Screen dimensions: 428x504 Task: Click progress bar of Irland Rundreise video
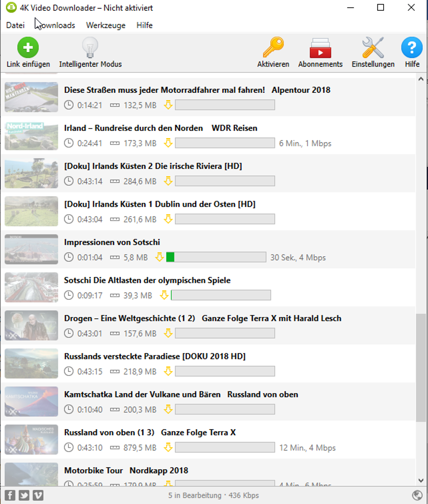[x=225, y=143]
